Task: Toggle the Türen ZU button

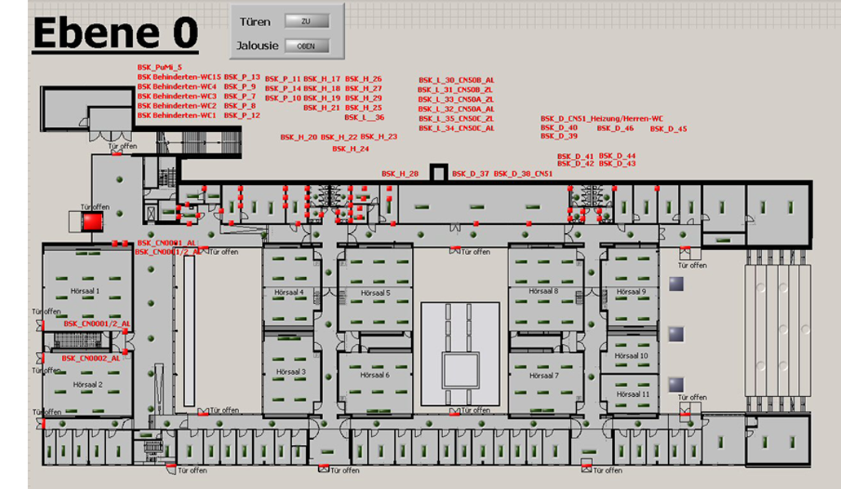Action: [306, 20]
